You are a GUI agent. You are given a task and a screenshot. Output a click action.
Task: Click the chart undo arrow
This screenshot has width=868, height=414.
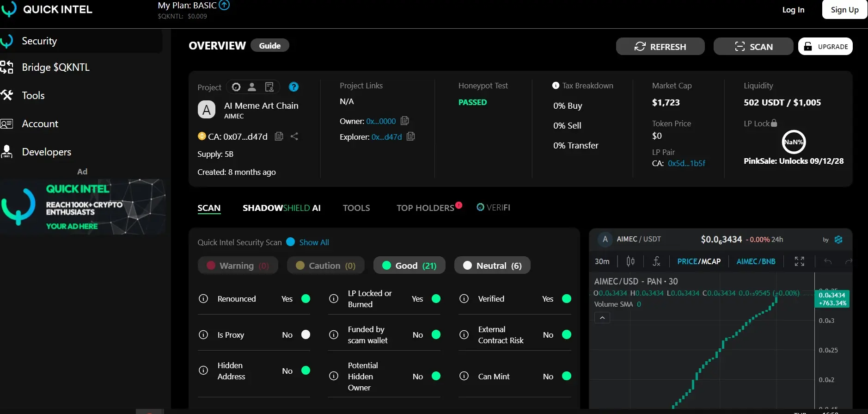(x=828, y=261)
